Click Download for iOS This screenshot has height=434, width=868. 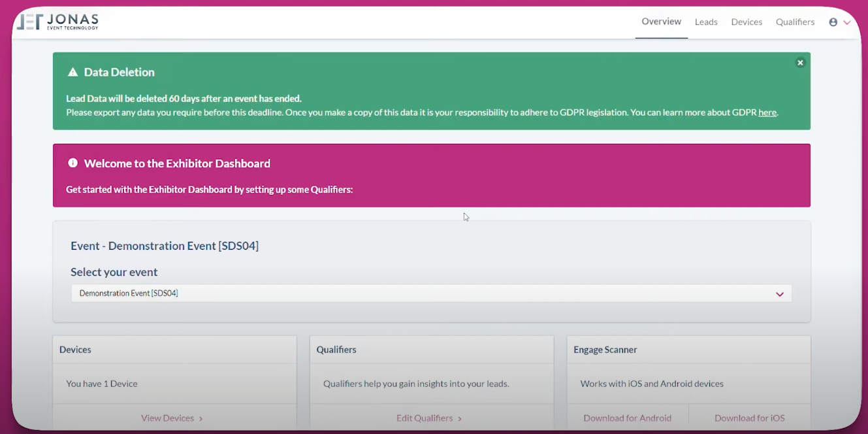coord(749,418)
